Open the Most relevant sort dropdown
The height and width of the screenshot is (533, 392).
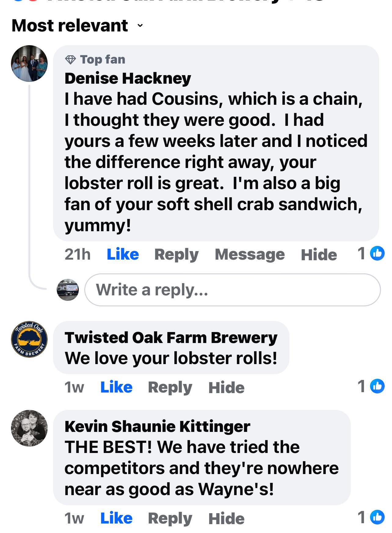point(77,25)
